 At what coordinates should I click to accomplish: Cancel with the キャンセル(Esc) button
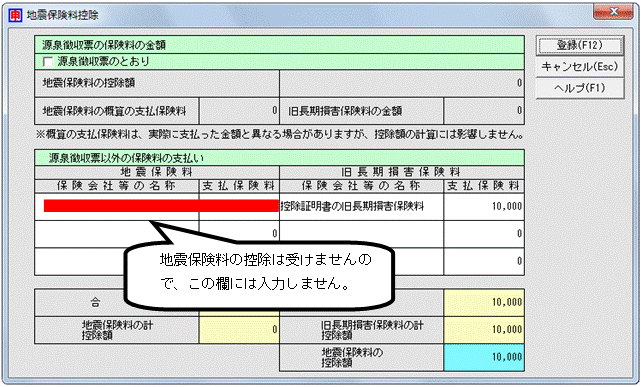click(x=580, y=67)
